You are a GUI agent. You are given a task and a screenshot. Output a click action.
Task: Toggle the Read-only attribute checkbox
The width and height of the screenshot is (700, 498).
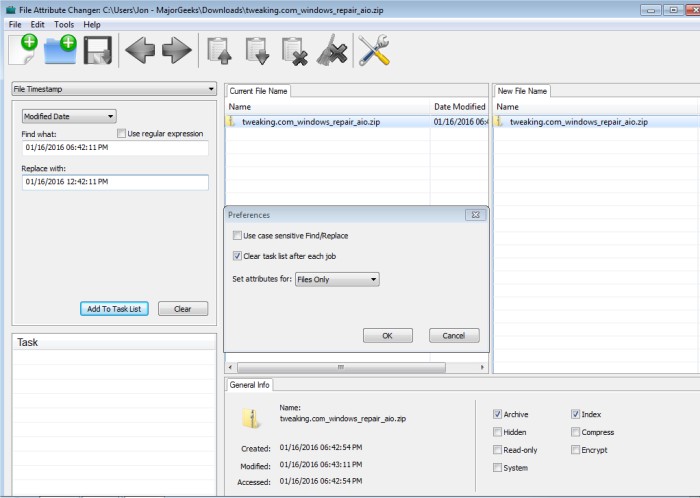(x=497, y=450)
